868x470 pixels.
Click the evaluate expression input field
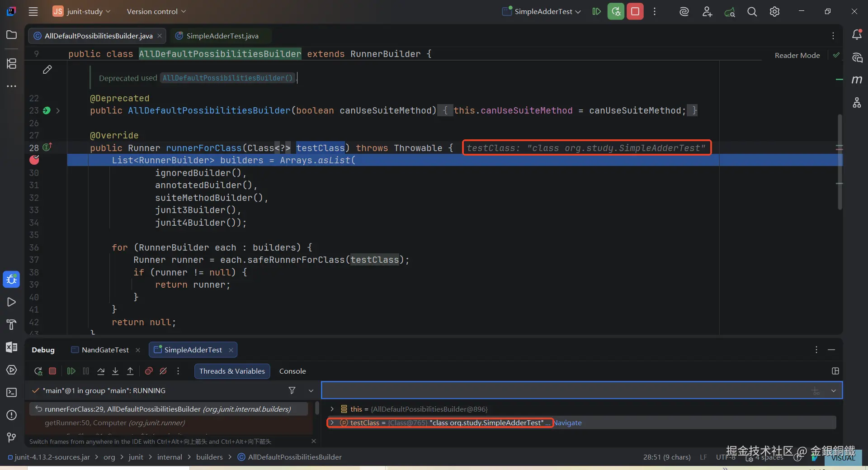[x=565, y=390]
